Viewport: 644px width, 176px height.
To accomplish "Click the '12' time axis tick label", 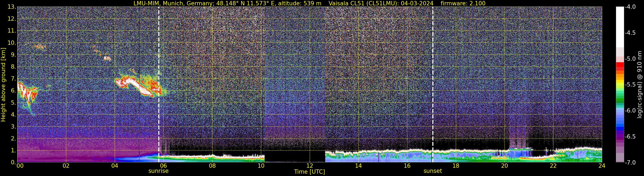I will point(310,166).
